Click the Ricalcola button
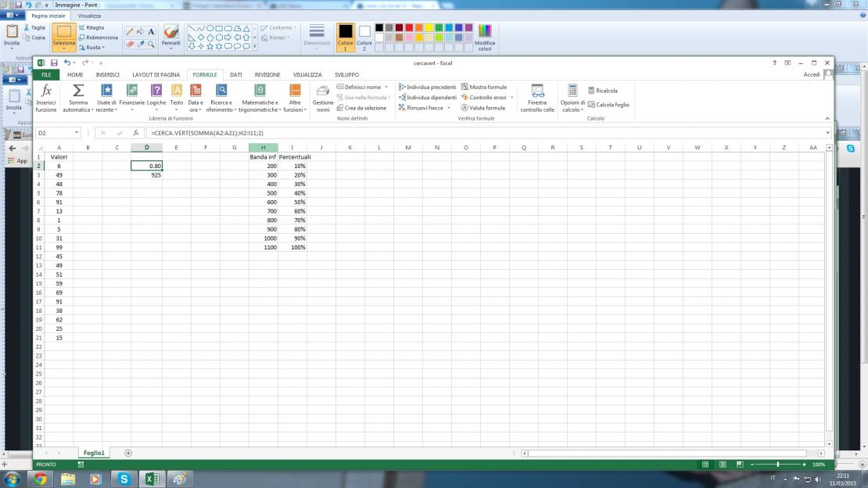This screenshot has height=488, width=868. pyautogui.click(x=602, y=91)
